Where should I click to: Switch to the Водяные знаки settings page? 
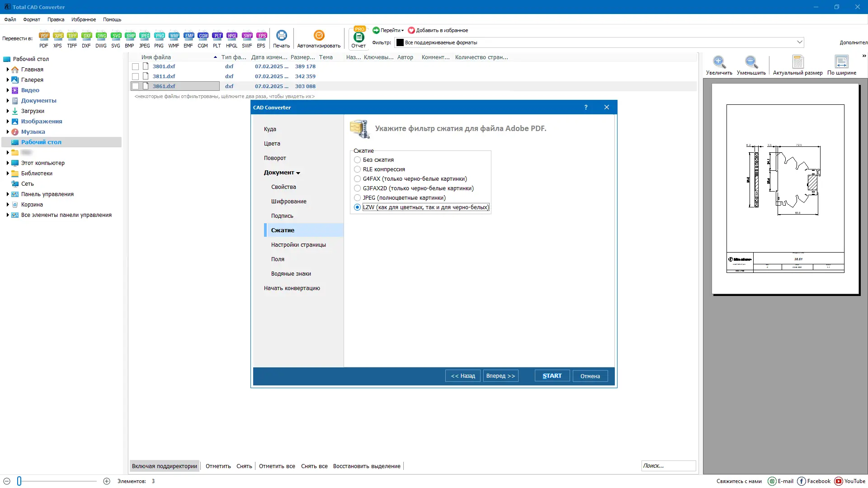pos(291,273)
